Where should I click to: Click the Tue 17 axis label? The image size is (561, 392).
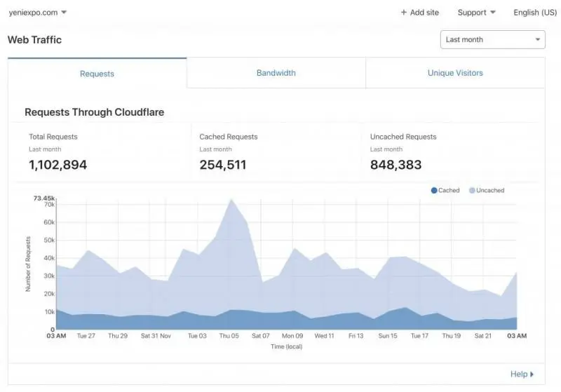pos(419,336)
